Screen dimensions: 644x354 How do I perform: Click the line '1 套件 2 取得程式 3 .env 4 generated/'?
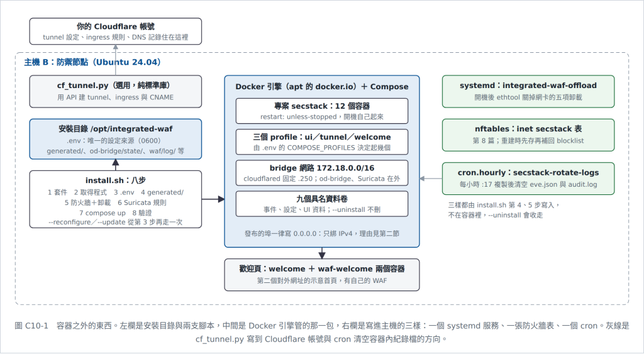tap(116, 192)
